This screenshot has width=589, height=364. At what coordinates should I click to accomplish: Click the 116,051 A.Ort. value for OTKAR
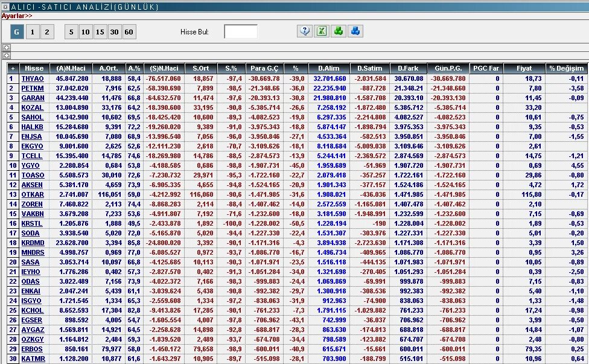tap(110, 194)
